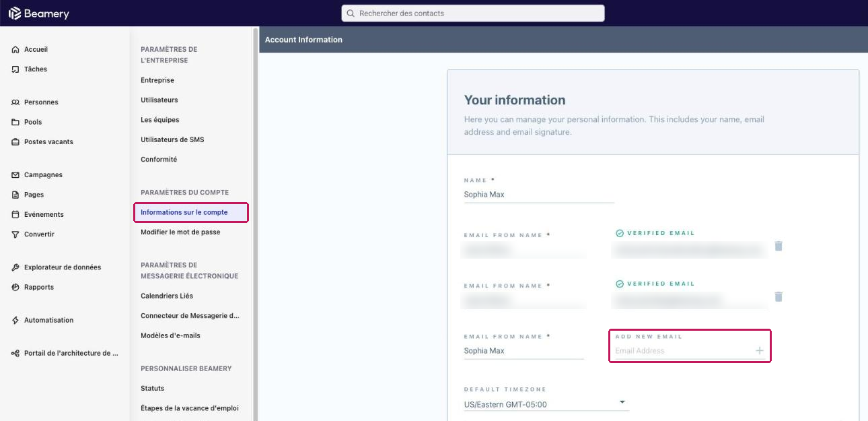Open Étapes de la vacance d'emploi
The width and height of the screenshot is (868, 421).
(190, 408)
